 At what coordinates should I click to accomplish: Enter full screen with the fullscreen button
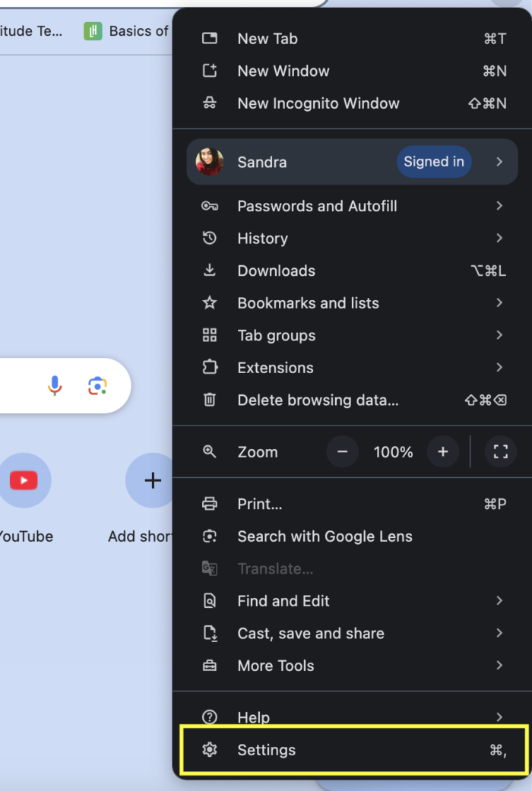[500, 451]
